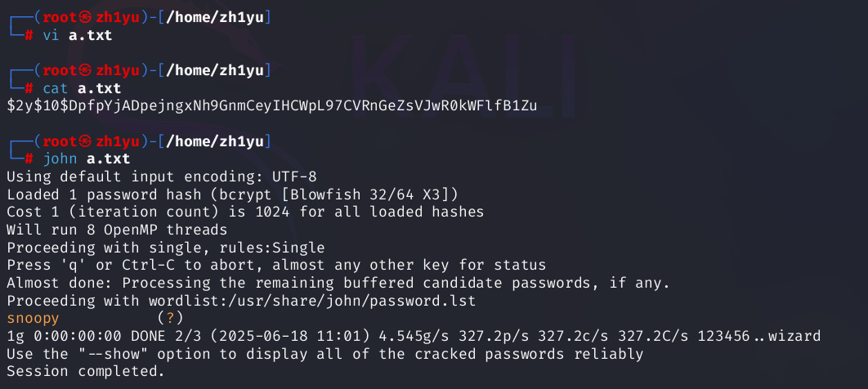Click the "Session completed." line
This screenshot has width=868, height=389.
click(85, 371)
